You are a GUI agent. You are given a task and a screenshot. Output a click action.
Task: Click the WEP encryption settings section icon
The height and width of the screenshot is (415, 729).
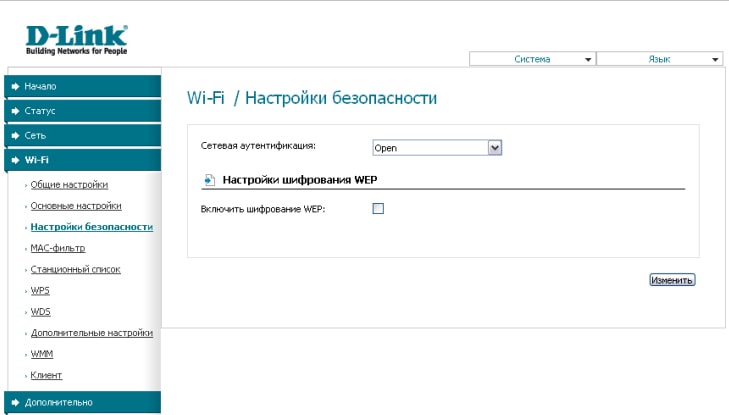209,180
